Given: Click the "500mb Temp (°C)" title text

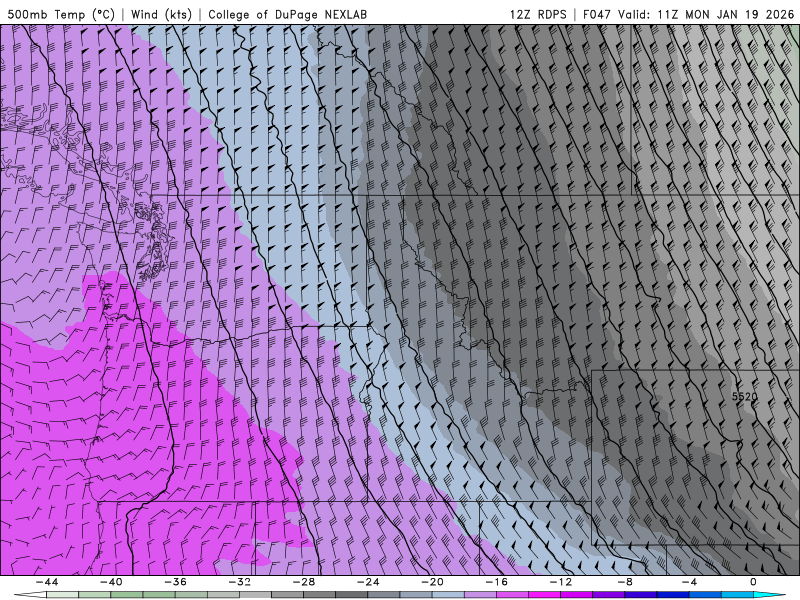Looking at the screenshot, I should click(61, 14).
